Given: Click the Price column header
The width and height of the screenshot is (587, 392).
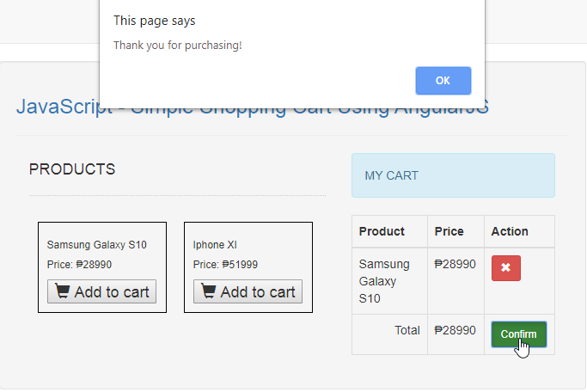Looking at the screenshot, I should [x=449, y=231].
